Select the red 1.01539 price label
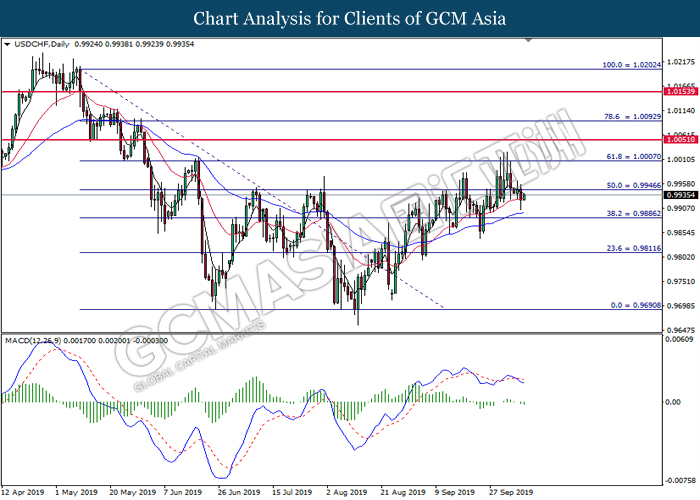Screen dimensions: 700x500 [x=680, y=92]
